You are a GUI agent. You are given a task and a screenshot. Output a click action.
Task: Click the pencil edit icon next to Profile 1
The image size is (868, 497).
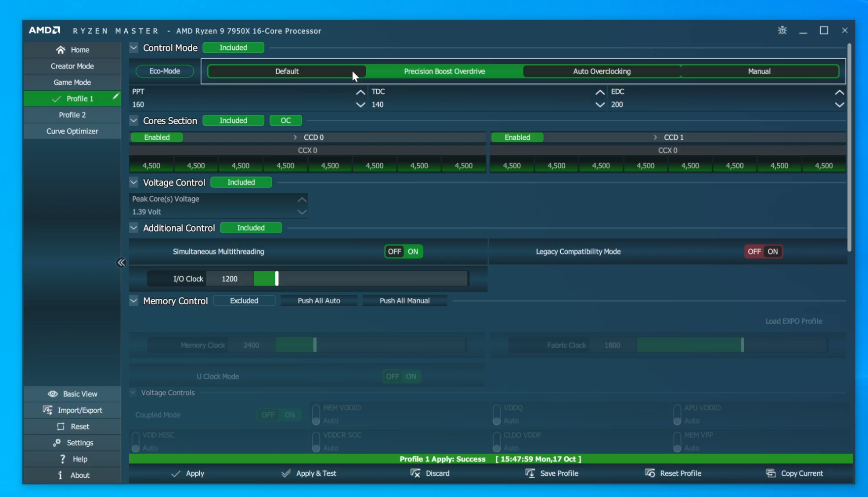115,97
